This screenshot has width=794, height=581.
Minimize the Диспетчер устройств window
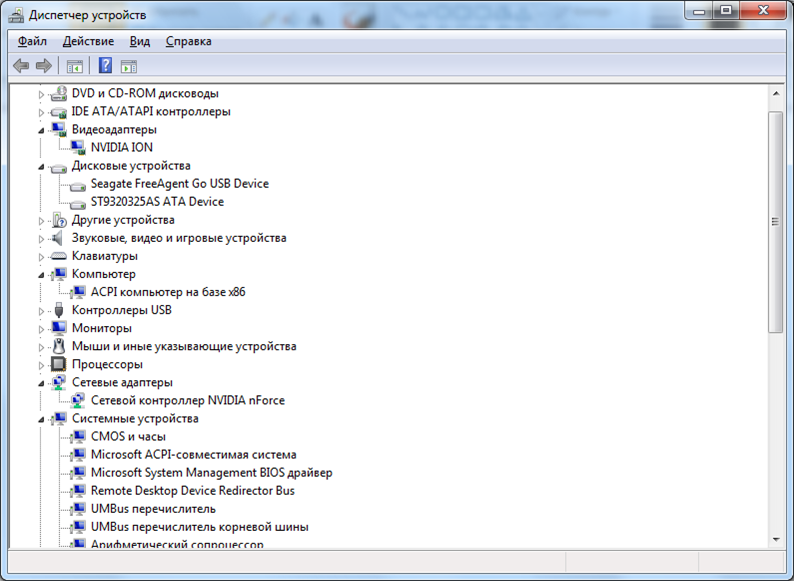click(699, 11)
